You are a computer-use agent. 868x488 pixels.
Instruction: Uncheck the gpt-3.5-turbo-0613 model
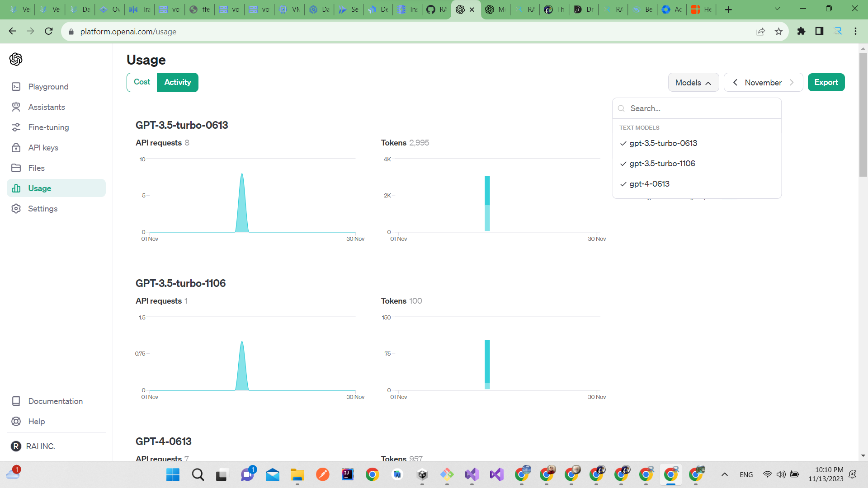663,143
